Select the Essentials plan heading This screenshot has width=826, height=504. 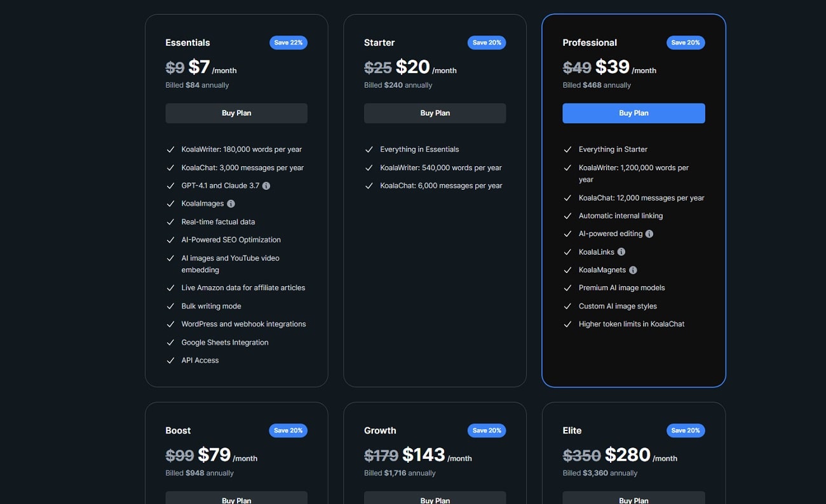click(x=187, y=43)
